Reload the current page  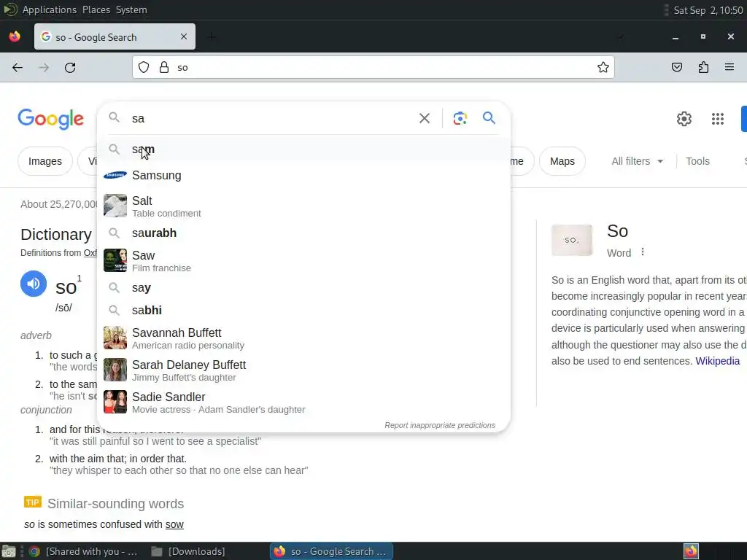point(70,68)
